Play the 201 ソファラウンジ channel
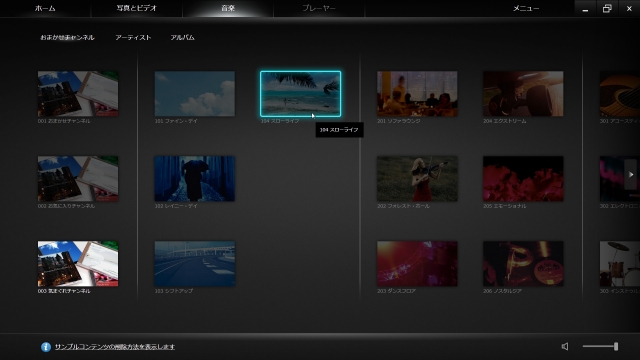This screenshot has width=640, height=360. pyautogui.click(x=417, y=94)
